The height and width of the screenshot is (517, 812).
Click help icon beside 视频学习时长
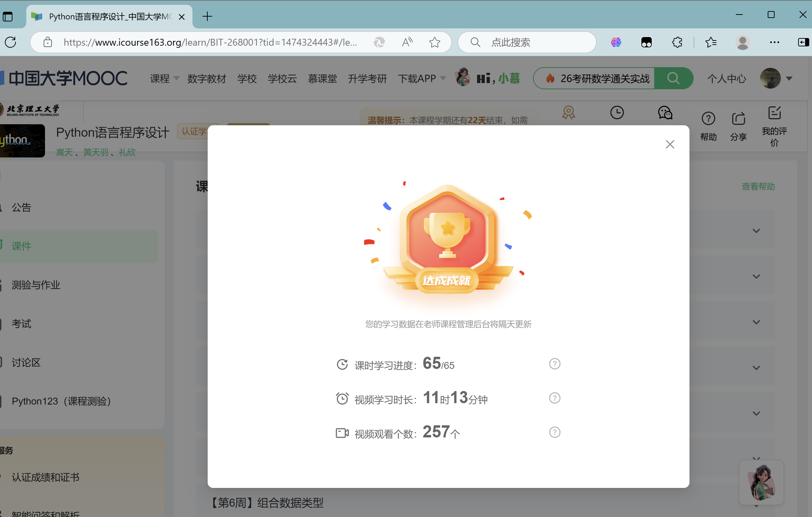coord(554,398)
